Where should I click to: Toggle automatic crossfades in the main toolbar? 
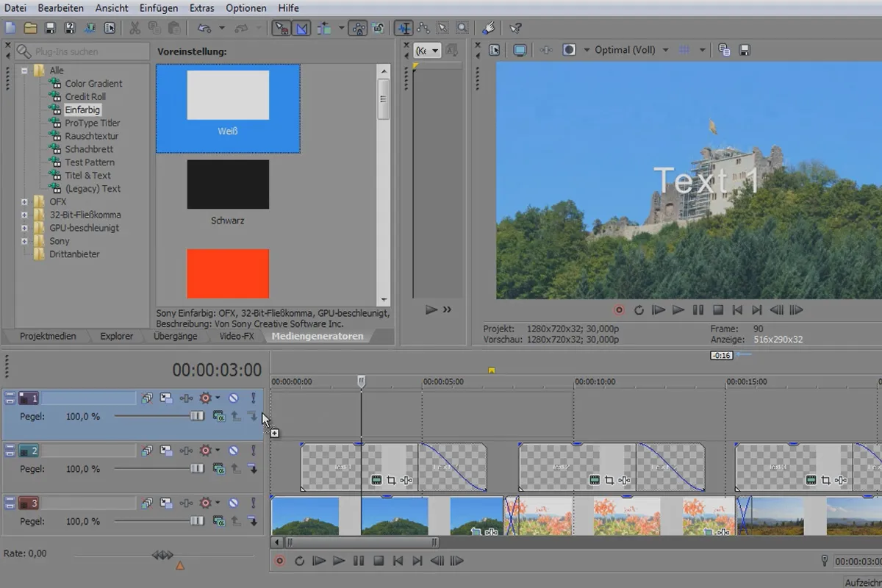tap(302, 28)
